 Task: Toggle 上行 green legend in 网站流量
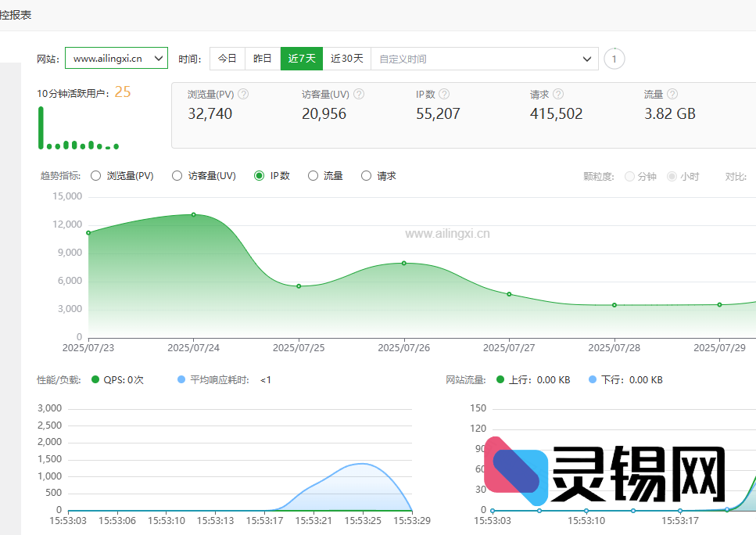pos(500,380)
